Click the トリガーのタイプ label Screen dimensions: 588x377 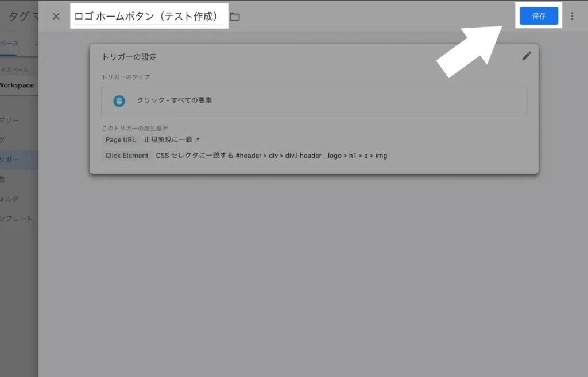(x=126, y=77)
